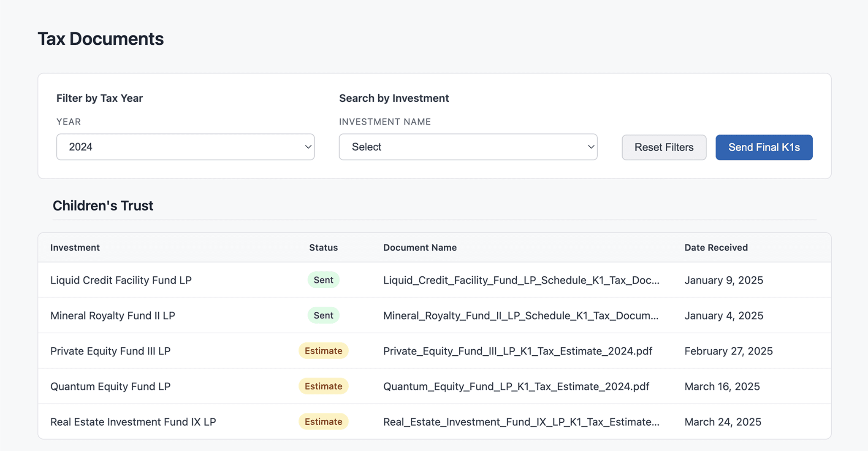
Task: Select the Document Name column header
Action: (x=420, y=248)
